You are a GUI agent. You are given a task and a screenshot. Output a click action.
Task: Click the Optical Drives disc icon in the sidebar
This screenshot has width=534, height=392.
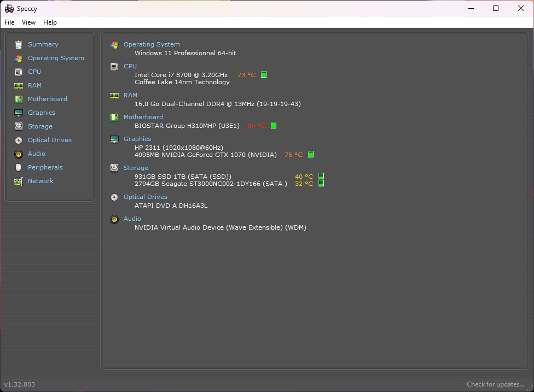pyautogui.click(x=19, y=140)
